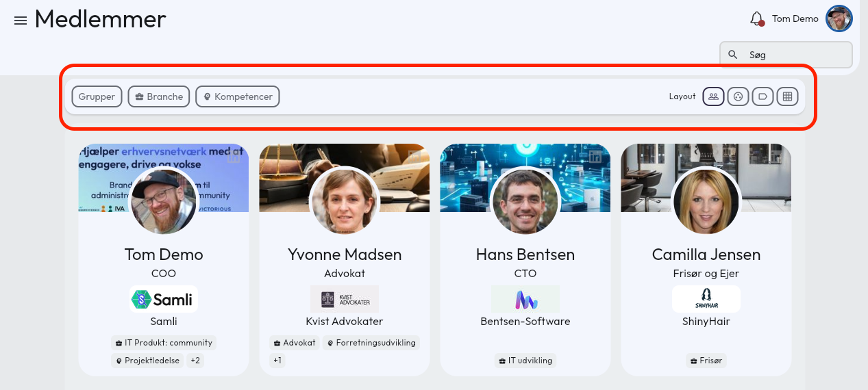Click the 'COO' job title
The height and width of the screenshot is (390, 868).
[x=164, y=274]
